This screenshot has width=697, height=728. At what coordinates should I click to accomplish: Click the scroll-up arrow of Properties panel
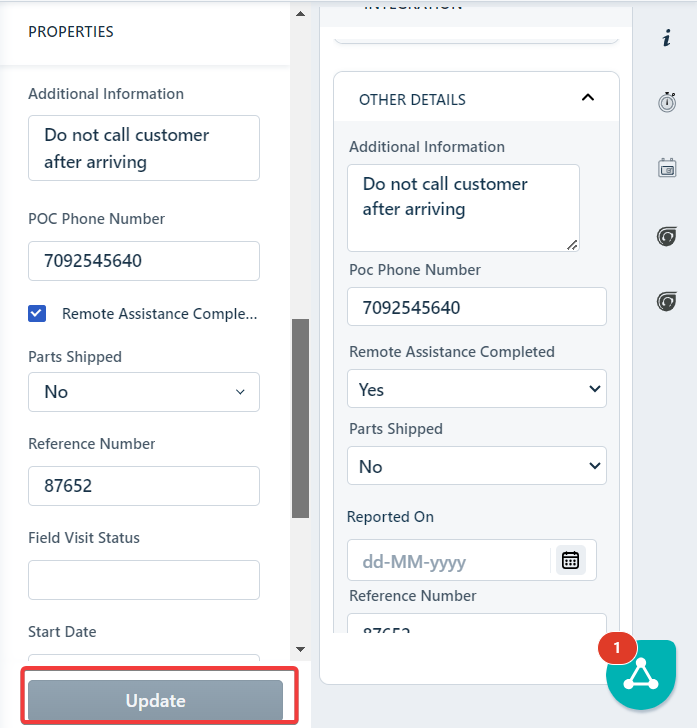point(300,14)
